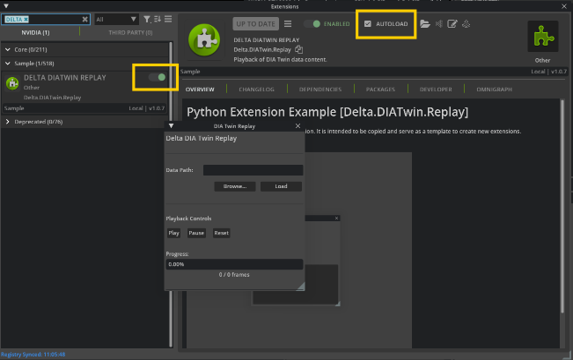This screenshot has width=573, height=360.
Task: Click the Python Extension Example heading
Action: 327,112
